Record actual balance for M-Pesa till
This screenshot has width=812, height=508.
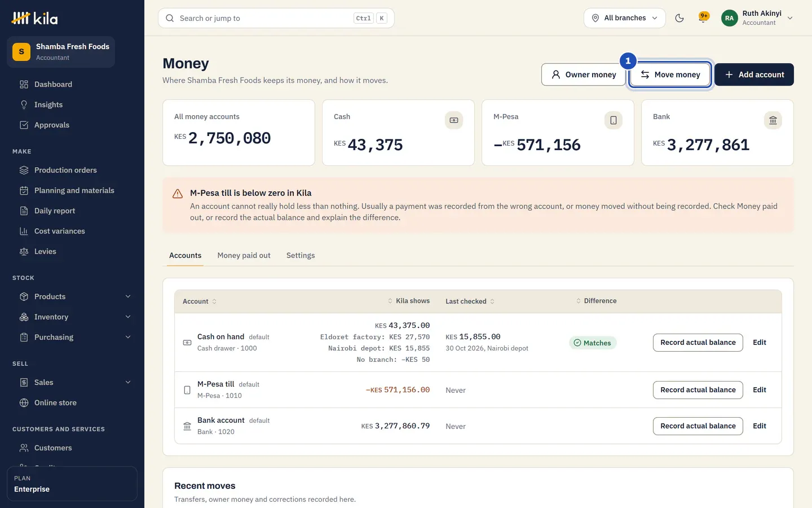click(x=698, y=390)
